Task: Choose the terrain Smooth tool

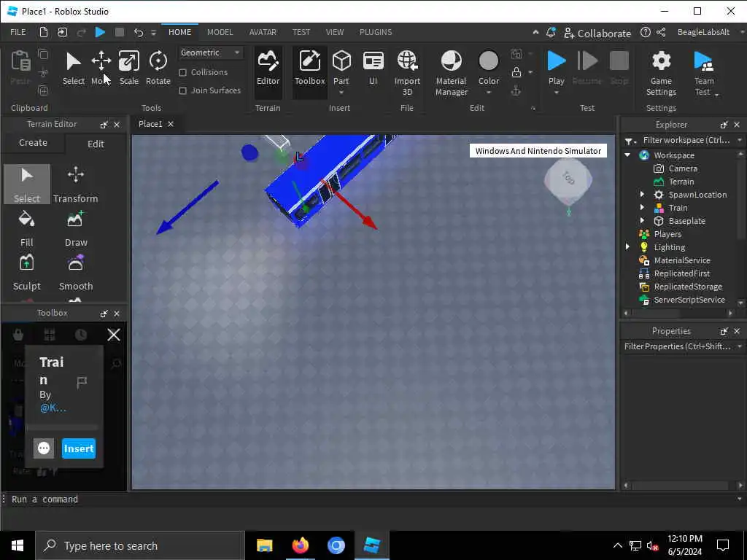Action: (76, 273)
